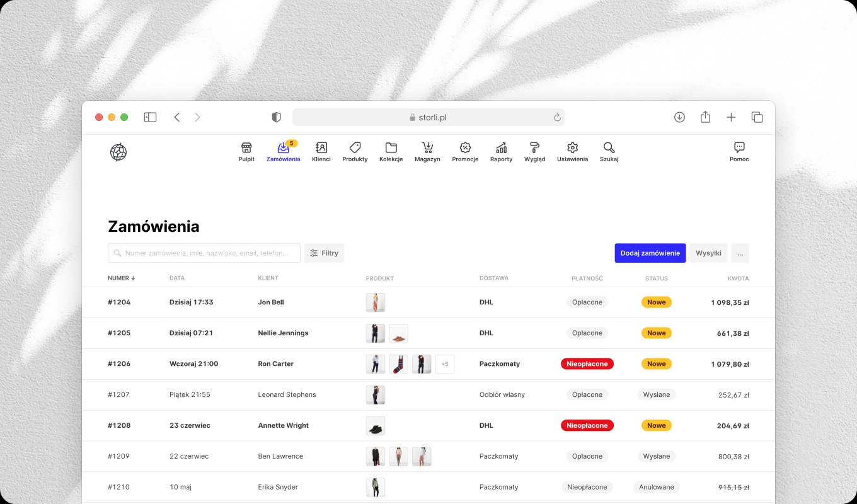Go to Produkty section
The width and height of the screenshot is (857, 504).
tap(355, 152)
